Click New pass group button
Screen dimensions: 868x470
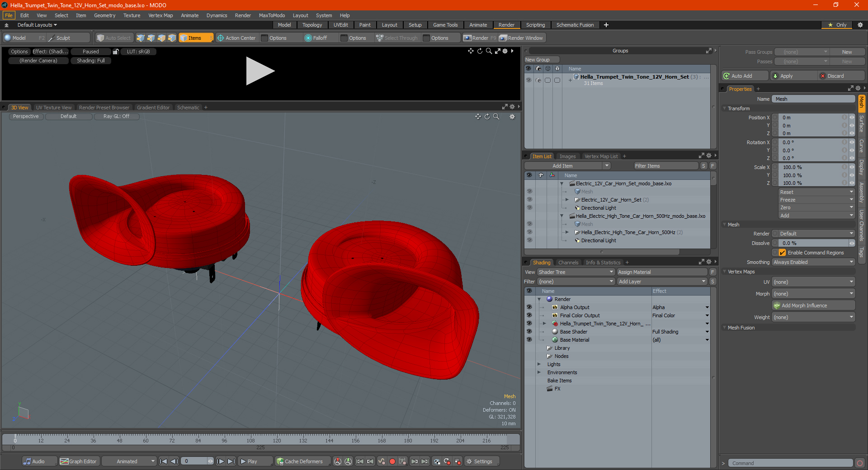[x=847, y=52]
